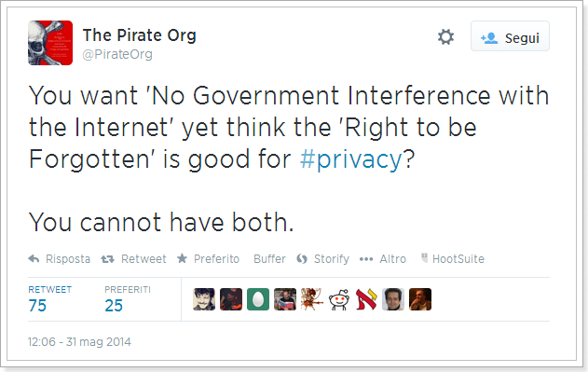The image size is (588, 372).
Task: Open the #privacy hashtag
Action: [350, 159]
